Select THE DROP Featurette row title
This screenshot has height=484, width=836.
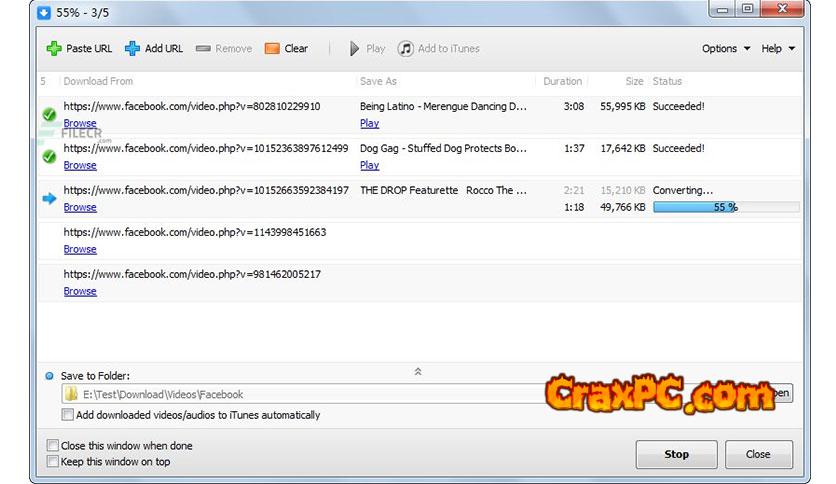(x=443, y=190)
